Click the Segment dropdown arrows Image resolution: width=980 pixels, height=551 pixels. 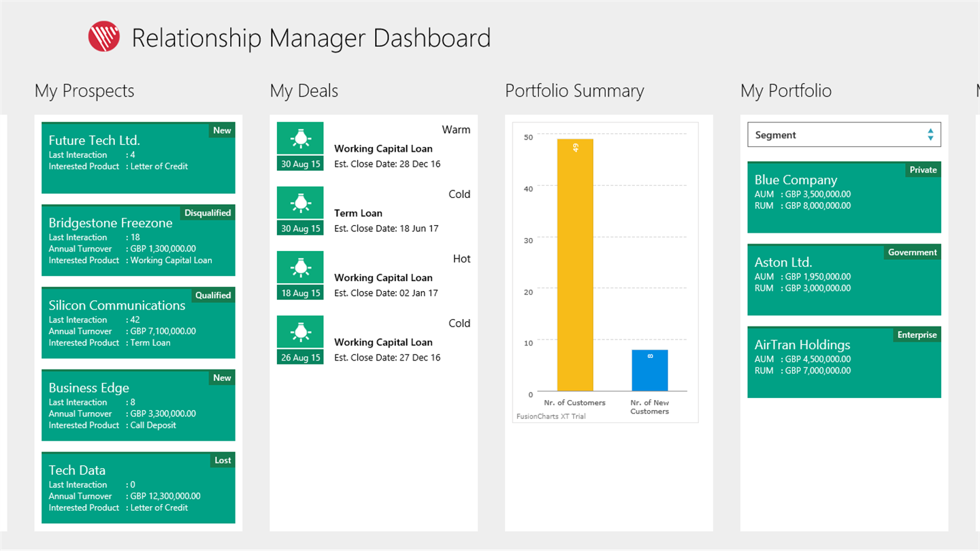(x=930, y=135)
